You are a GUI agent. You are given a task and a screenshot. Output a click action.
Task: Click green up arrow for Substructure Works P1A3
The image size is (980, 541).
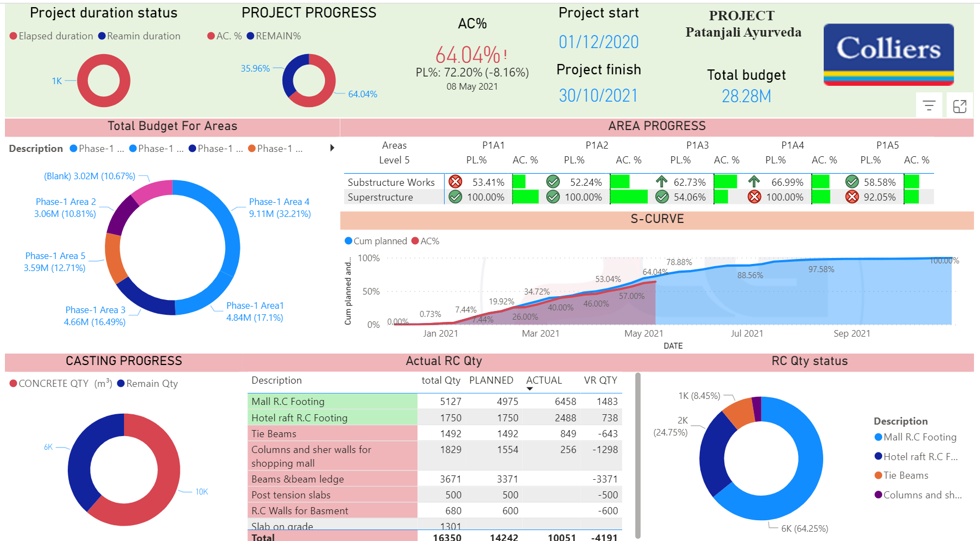coord(662,182)
